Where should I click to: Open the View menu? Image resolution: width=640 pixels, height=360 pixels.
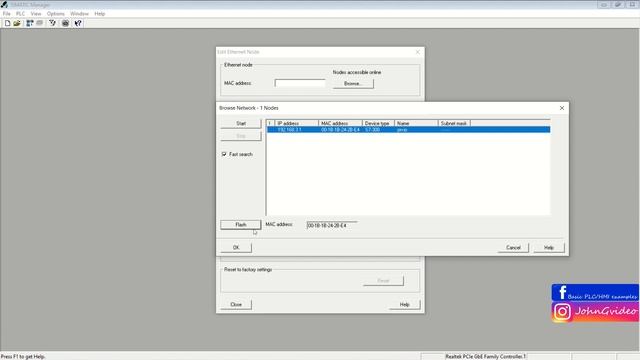click(36, 13)
